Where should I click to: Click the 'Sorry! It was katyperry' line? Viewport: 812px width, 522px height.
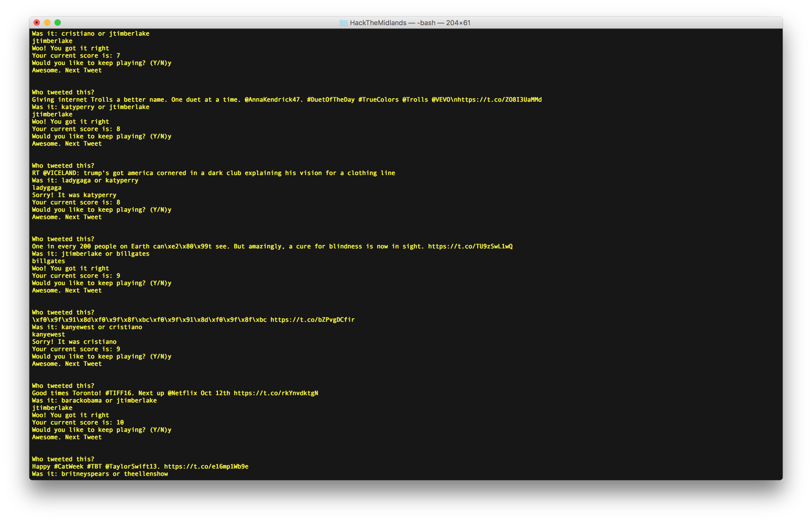coord(74,195)
